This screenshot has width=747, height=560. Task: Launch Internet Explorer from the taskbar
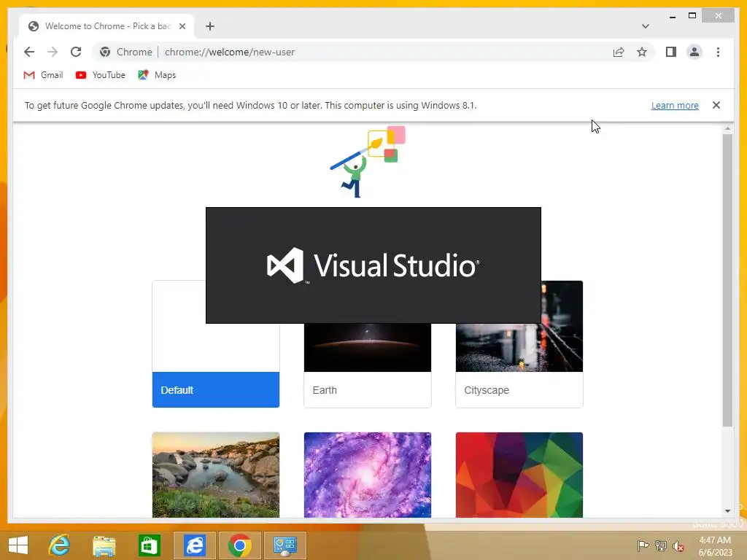[60, 545]
